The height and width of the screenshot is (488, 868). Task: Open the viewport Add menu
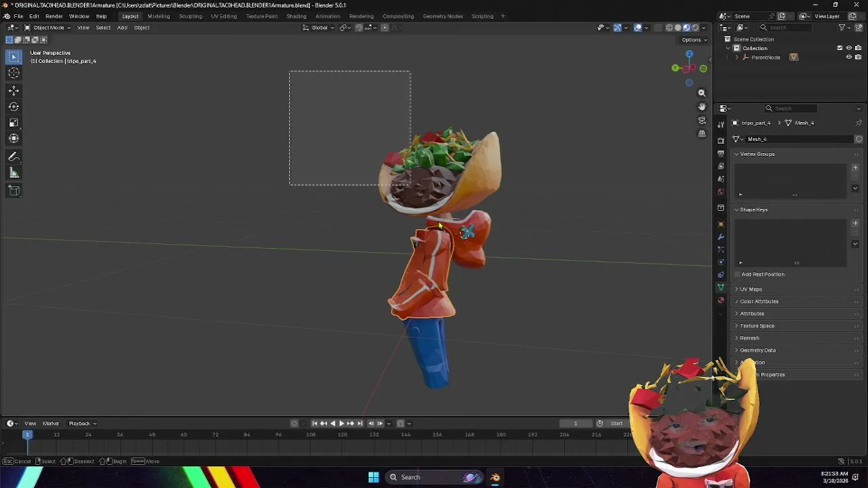(122, 28)
